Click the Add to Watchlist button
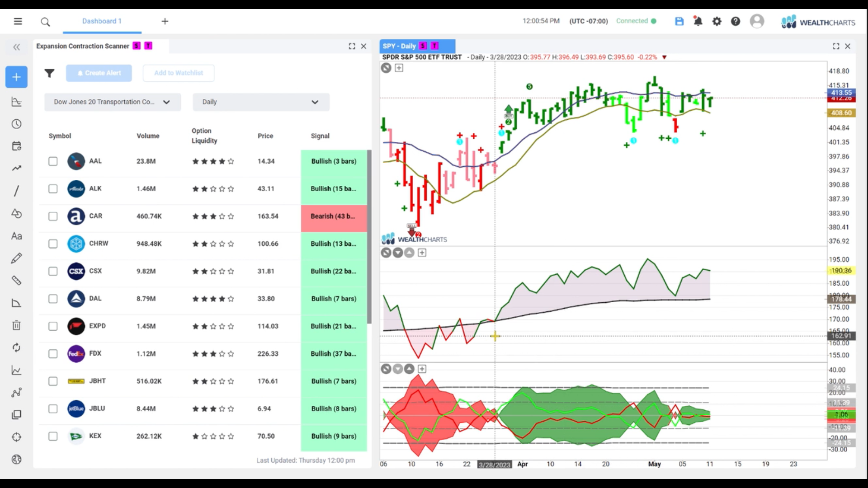 (179, 73)
